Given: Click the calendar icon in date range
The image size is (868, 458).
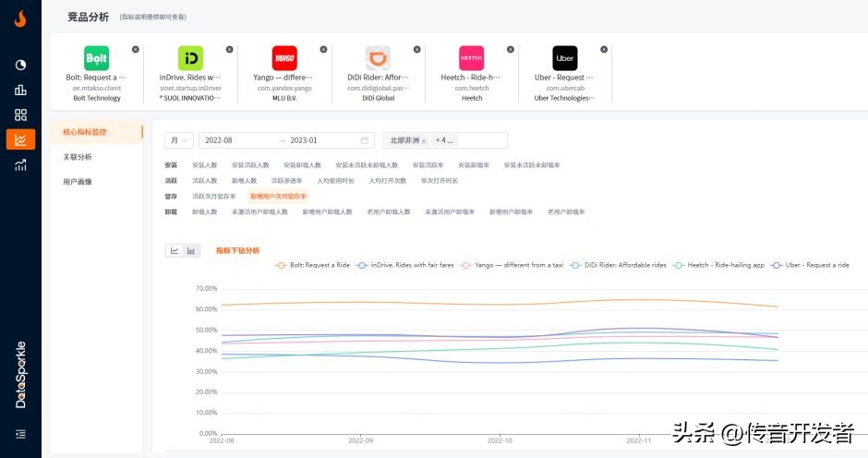Looking at the screenshot, I should coord(365,140).
